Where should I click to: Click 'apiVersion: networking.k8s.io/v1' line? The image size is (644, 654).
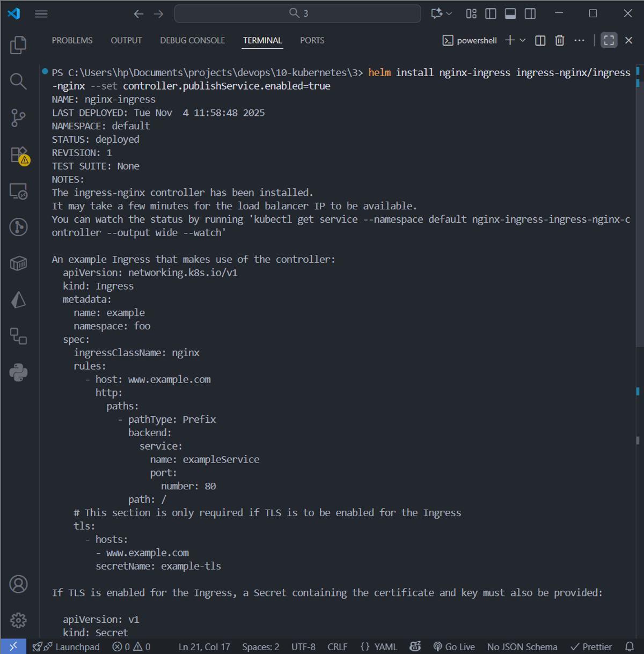[150, 273]
